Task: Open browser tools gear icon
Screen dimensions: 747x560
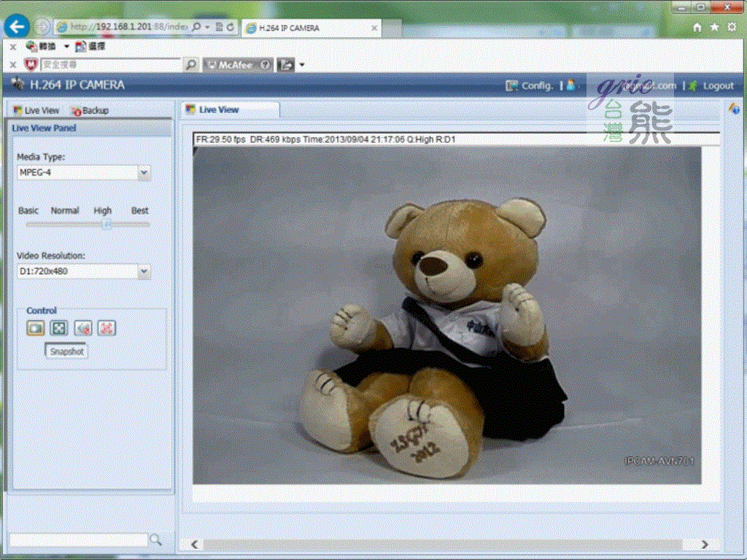Action: point(731,27)
